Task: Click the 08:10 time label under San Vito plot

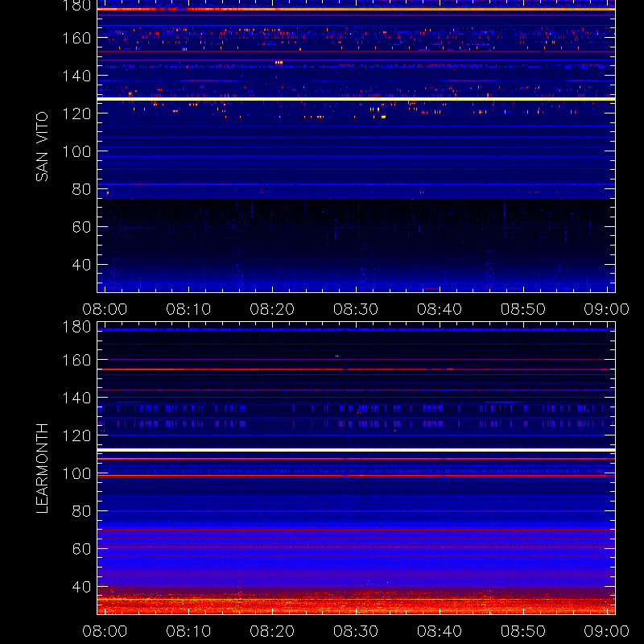Action: click(x=188, y=309)
